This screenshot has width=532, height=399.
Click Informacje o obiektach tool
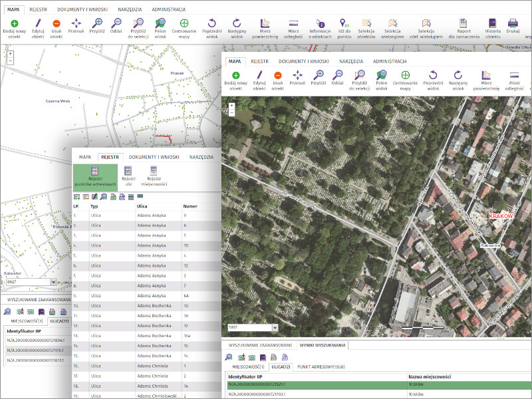coord(320,29)
